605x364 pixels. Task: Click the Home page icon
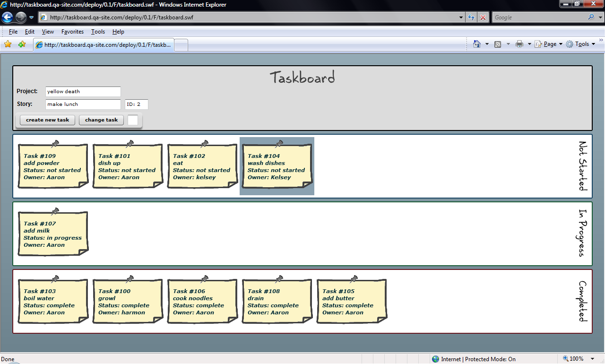pyautogui.click(x=477, y=44)
